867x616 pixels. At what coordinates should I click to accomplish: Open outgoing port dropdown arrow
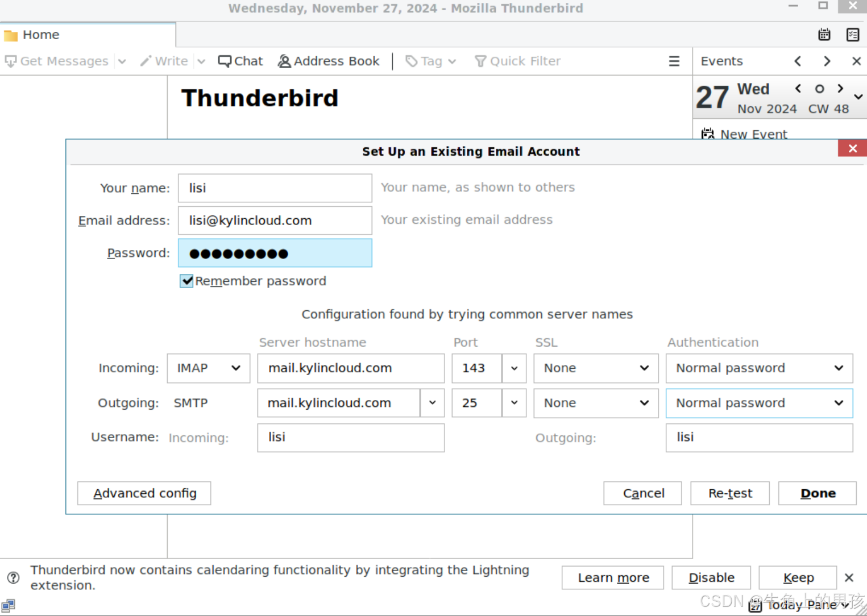point(514,403)
